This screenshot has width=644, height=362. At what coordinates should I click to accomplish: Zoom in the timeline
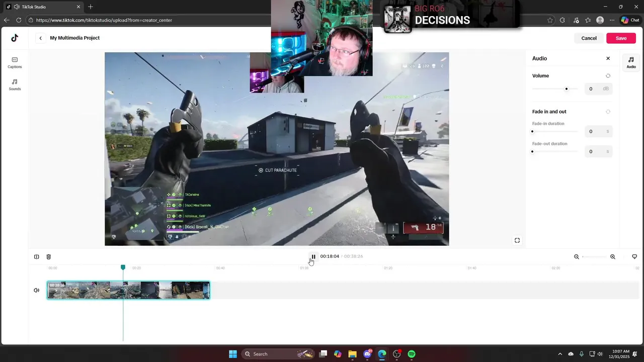pyautogui.click(x=613, y=257)
